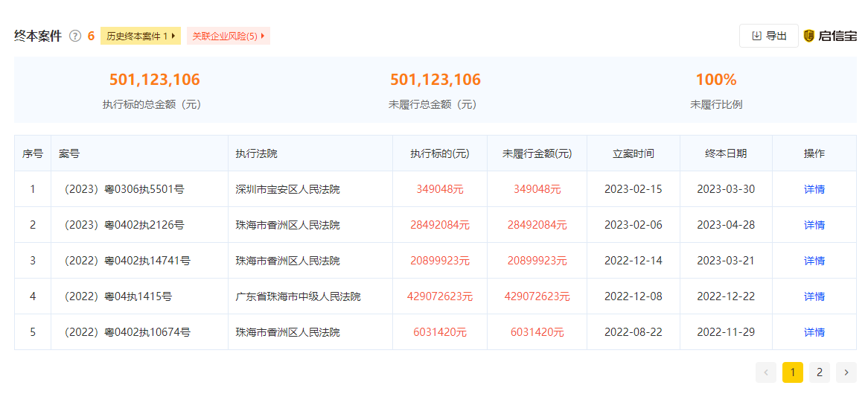
Task: Open 详情 for case 粤0402执2126号
Action: click(814, 225)
